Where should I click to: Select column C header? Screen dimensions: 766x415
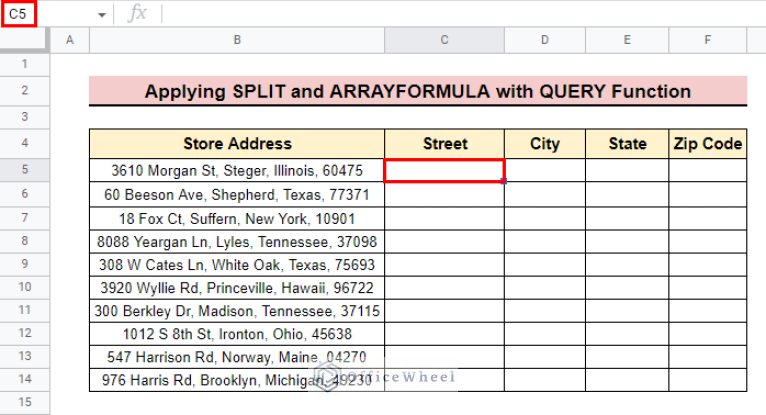tap(444, 40)
